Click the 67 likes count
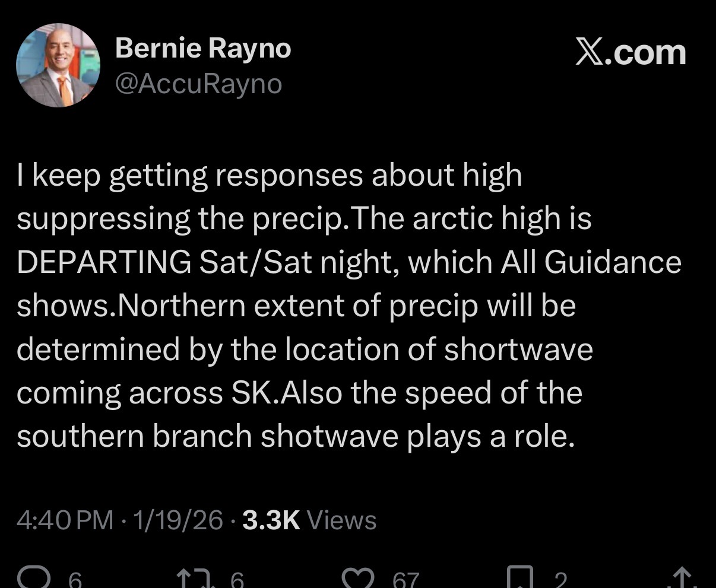The height and width of the screenshot is (588, 716). coord(405,580)
